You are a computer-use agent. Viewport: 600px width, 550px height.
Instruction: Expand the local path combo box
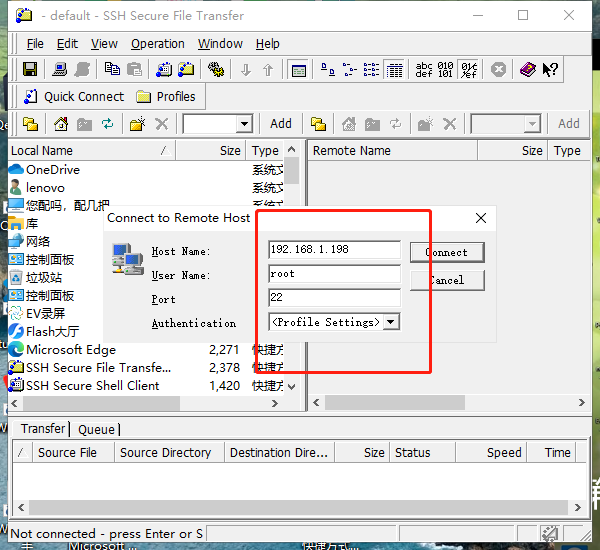click(x=244, y=124)
